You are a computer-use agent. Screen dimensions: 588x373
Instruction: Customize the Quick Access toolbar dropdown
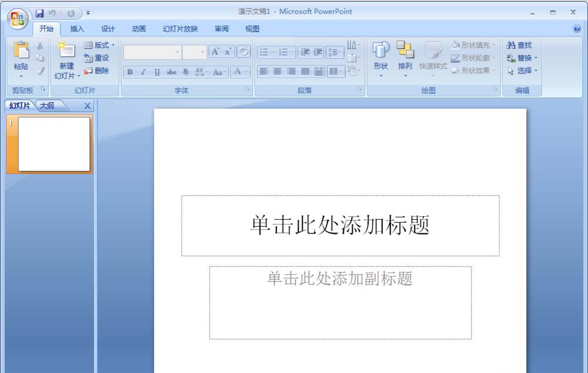pyautogui.click(x=88, y=13)
